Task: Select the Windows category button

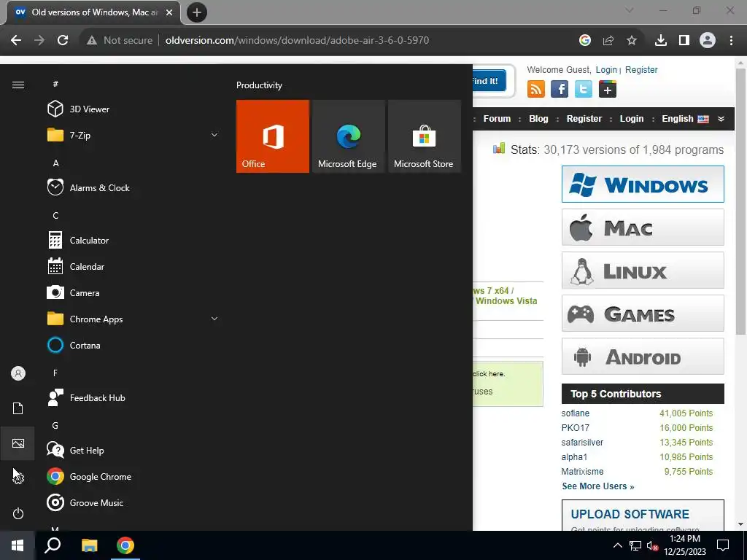Action: 643,184
